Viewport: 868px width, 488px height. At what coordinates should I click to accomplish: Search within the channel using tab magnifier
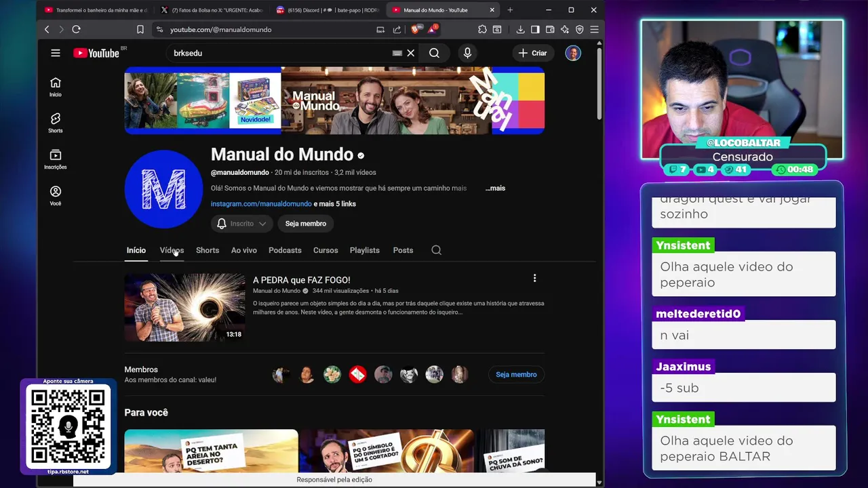437,250
